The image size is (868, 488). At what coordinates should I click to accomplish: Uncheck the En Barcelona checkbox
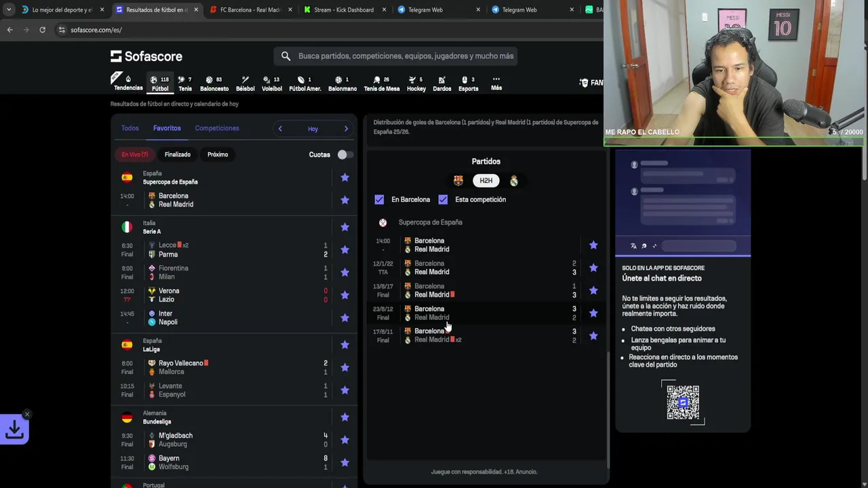click(379, 199)
